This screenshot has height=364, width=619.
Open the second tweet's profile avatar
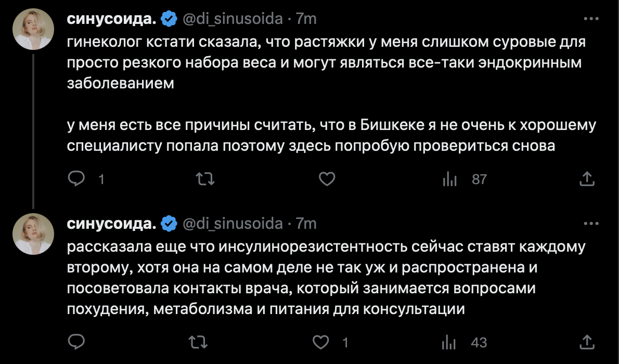34,233
